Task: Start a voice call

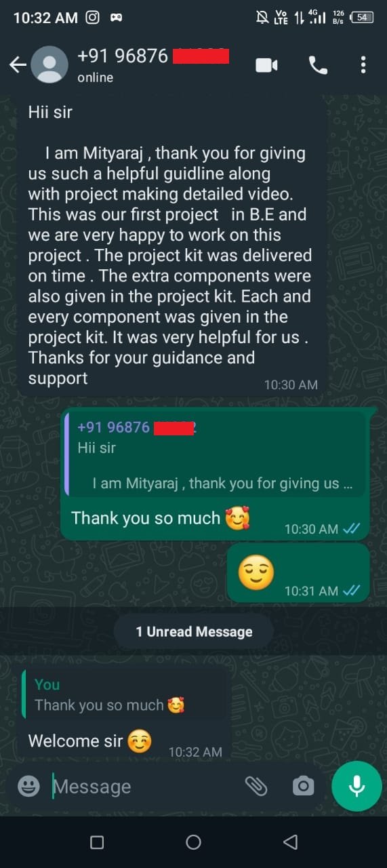Action: 318,65
